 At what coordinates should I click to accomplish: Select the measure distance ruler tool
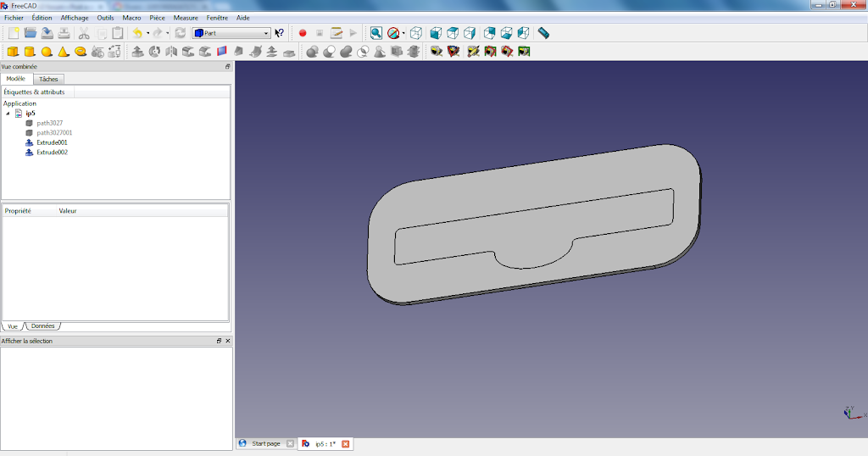pyautogui.click(x=543, y=33)
